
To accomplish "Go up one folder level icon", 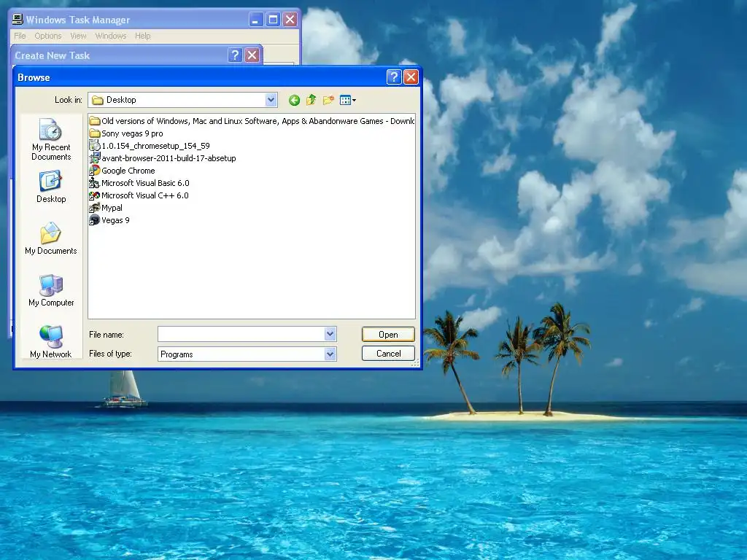I will [x=311, y=100].
